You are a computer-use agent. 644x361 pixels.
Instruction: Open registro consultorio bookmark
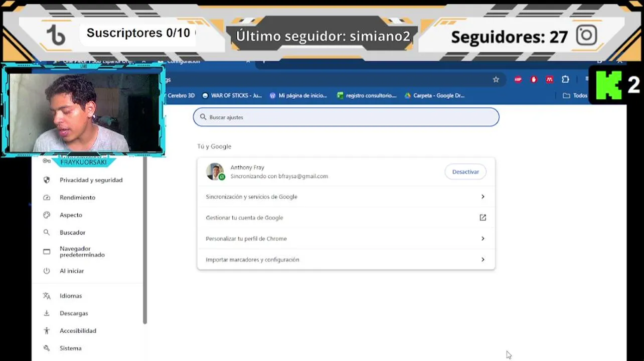pyautogui.click(x=367, y=95)
